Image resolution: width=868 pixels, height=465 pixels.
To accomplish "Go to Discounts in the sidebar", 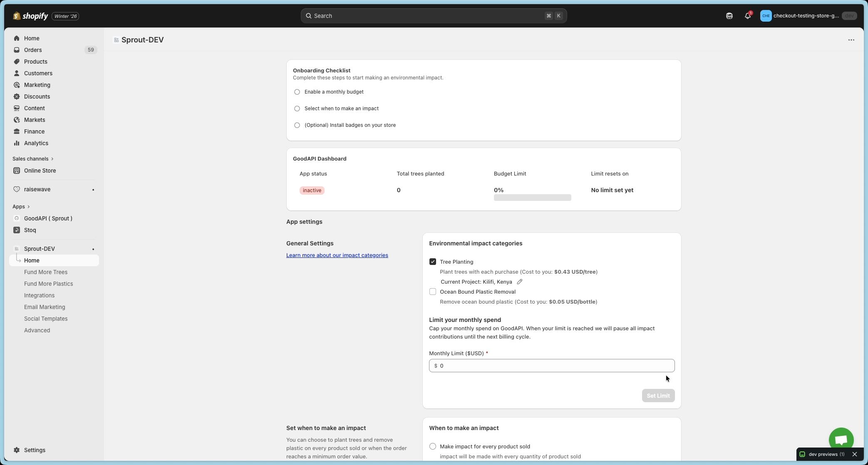I will coord(37,96).
